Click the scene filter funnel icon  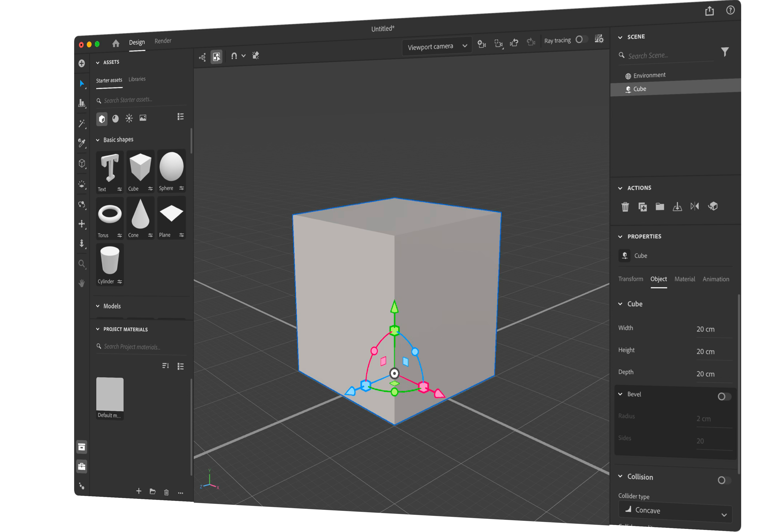coord(725,52)
